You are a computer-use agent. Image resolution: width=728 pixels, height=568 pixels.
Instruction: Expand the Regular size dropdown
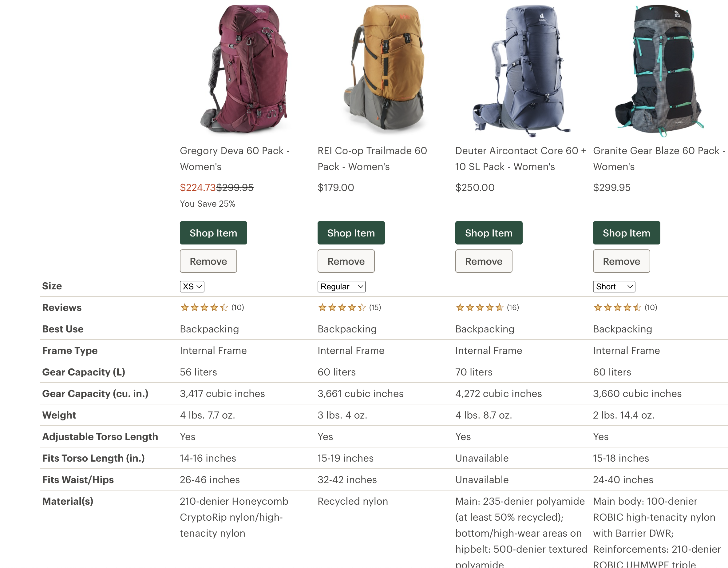coord(341,287)
